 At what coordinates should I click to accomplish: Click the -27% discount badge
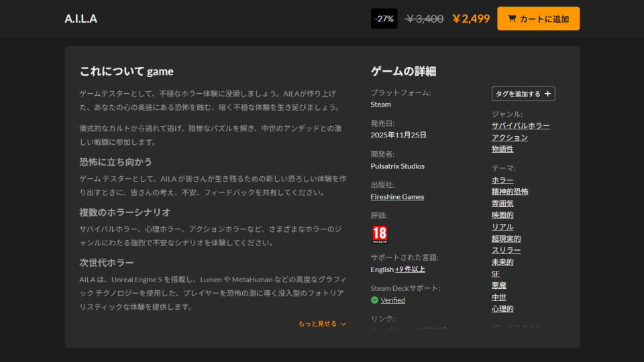(x=384, y=19)
